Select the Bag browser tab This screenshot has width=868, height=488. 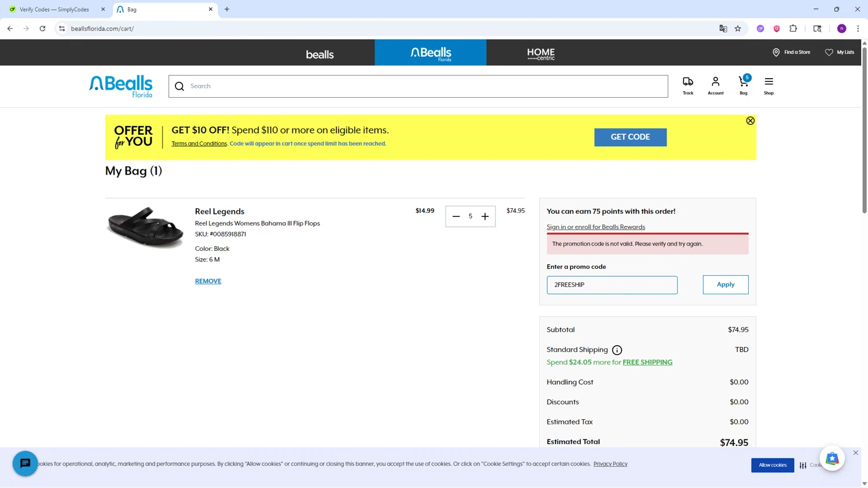(165, 9)
